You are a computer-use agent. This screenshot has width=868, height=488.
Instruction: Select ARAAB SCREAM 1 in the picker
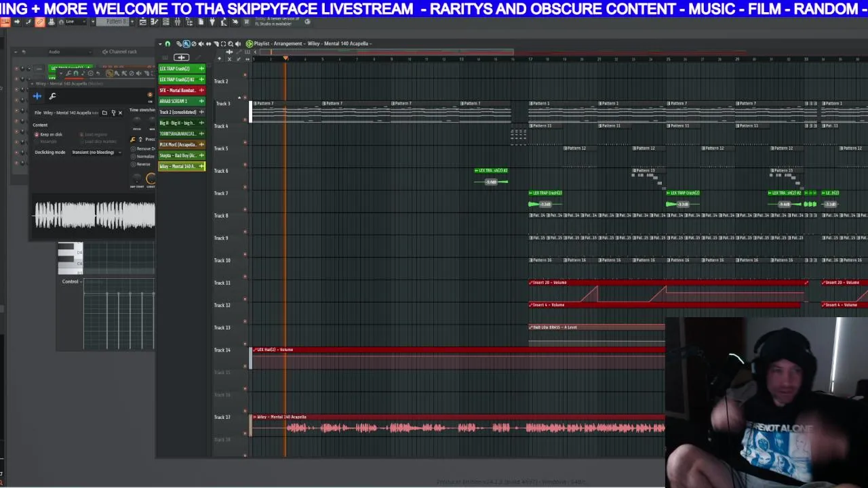click(x=182, y=101)
